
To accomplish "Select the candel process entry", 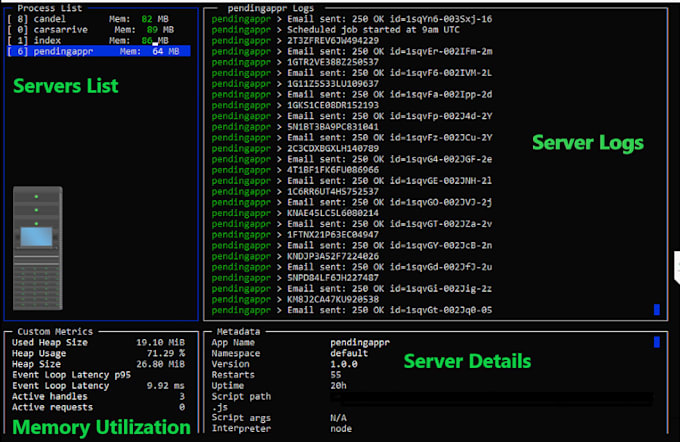I will (88, 19).
